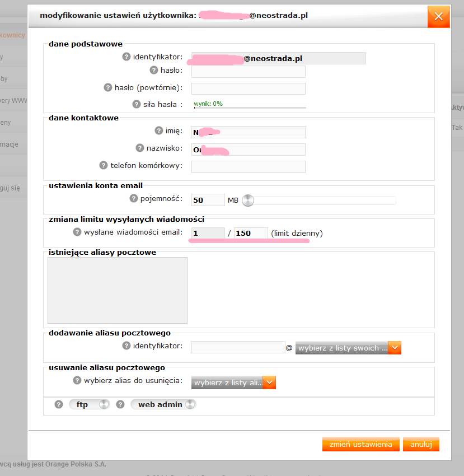Click the orange arrow on the domain dropdown

395,347
